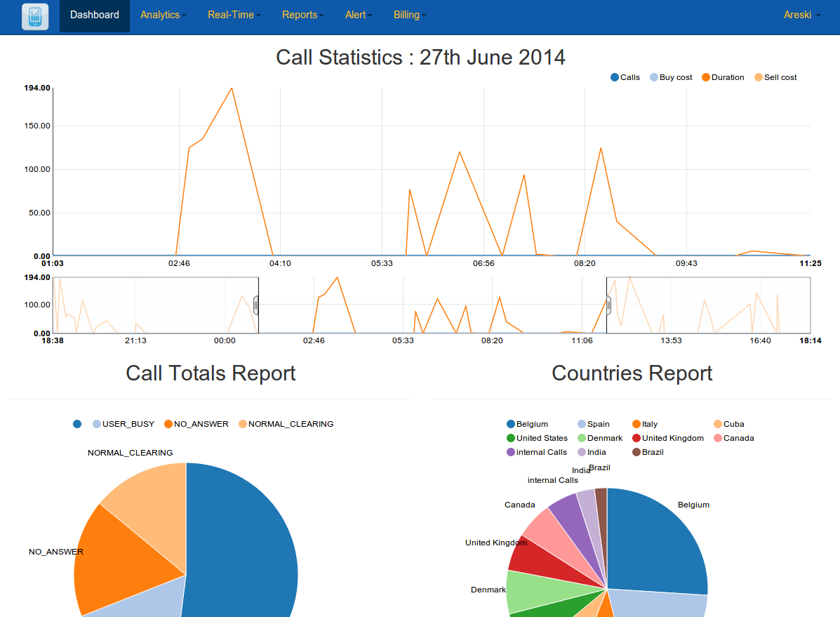
Task: Go to the Dashboard page
Action: [x=95, y=15]
